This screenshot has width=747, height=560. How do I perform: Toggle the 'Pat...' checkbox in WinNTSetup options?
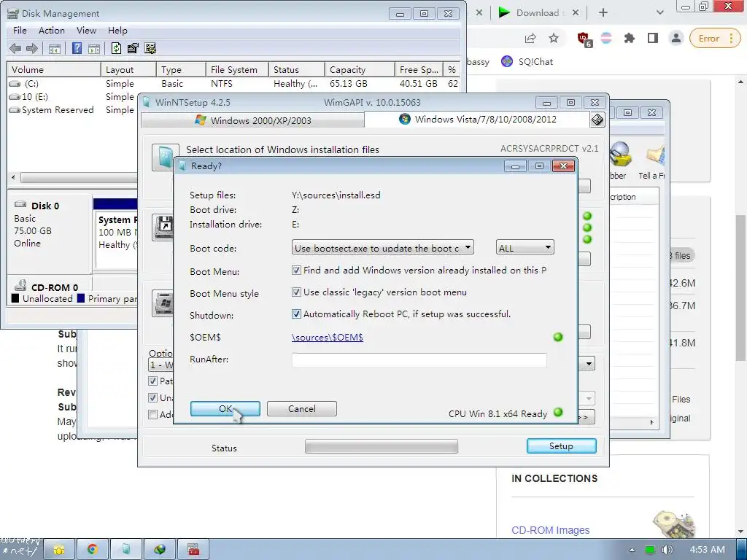tap(153, 381)
